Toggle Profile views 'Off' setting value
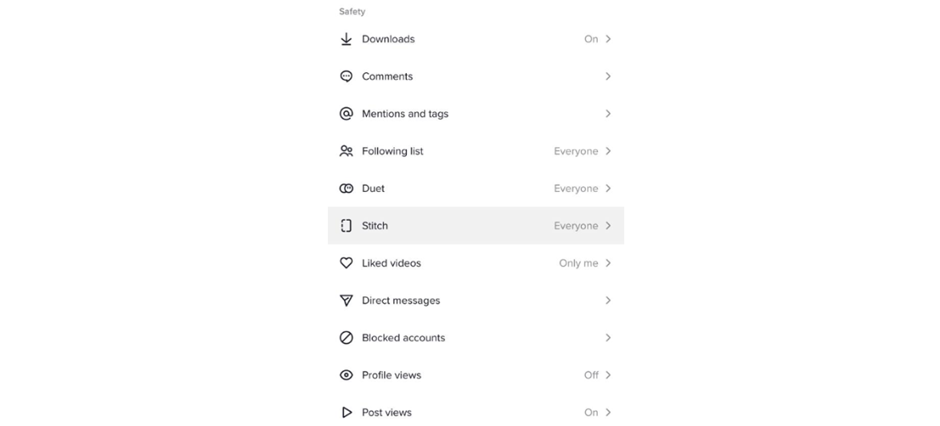This screenshot has width=940, height=426. click(x=591, y=375)
